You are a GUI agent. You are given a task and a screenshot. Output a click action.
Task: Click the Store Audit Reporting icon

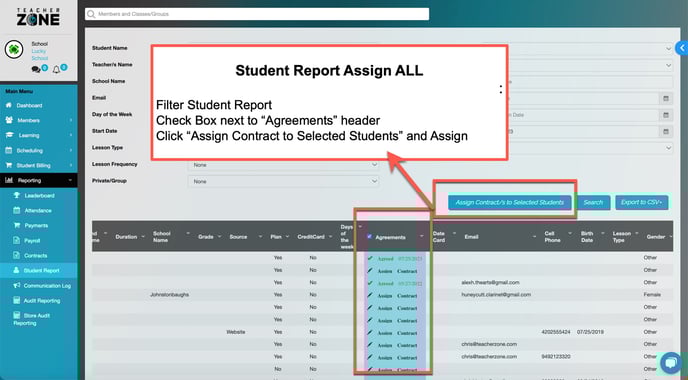[17, 315]
